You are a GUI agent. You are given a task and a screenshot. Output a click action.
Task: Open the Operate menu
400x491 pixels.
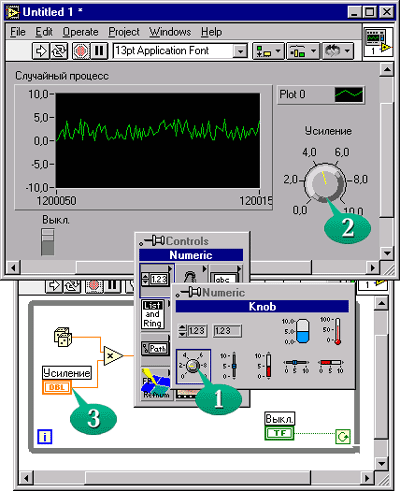click(x=80, y=32)
